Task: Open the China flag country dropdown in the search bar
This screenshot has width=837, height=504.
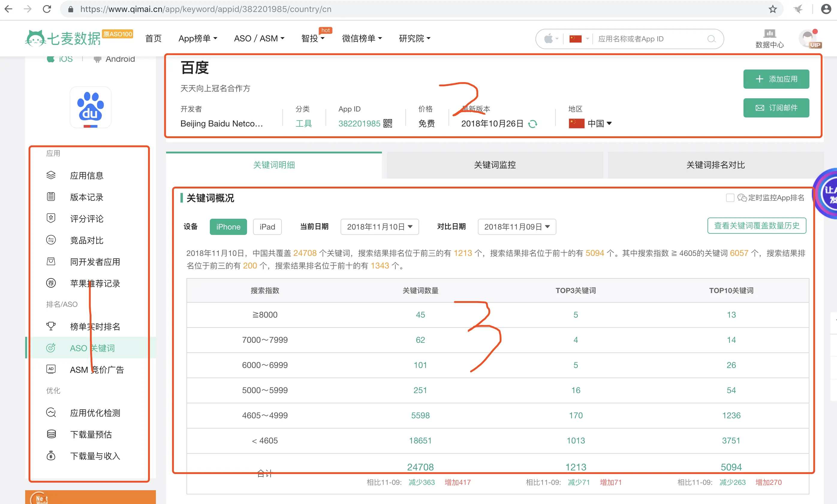Action: point(579,39)
